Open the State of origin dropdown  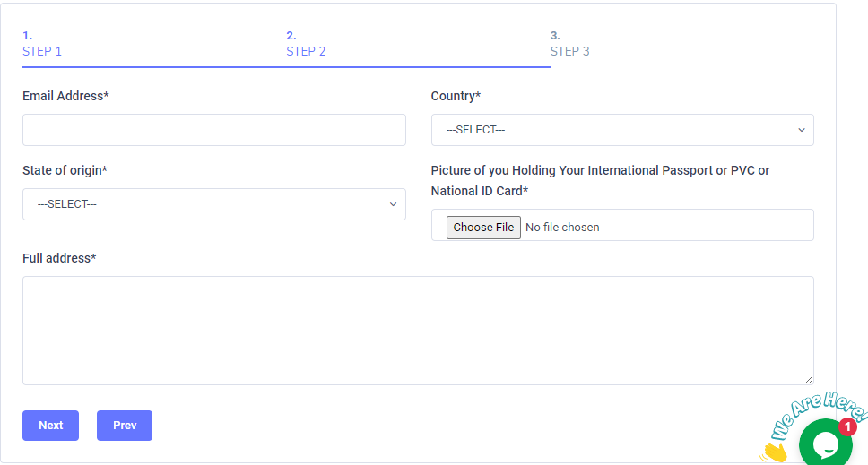tap(213, 204)
